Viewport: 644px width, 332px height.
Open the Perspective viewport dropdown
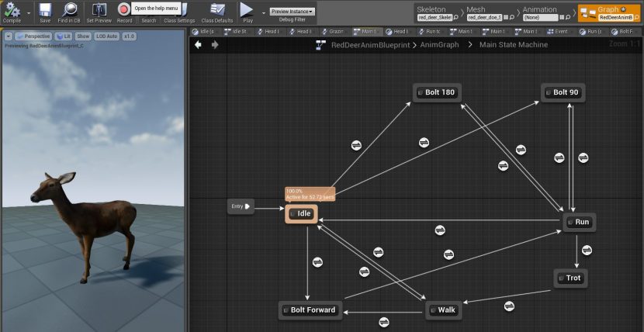tap(33, 36)
